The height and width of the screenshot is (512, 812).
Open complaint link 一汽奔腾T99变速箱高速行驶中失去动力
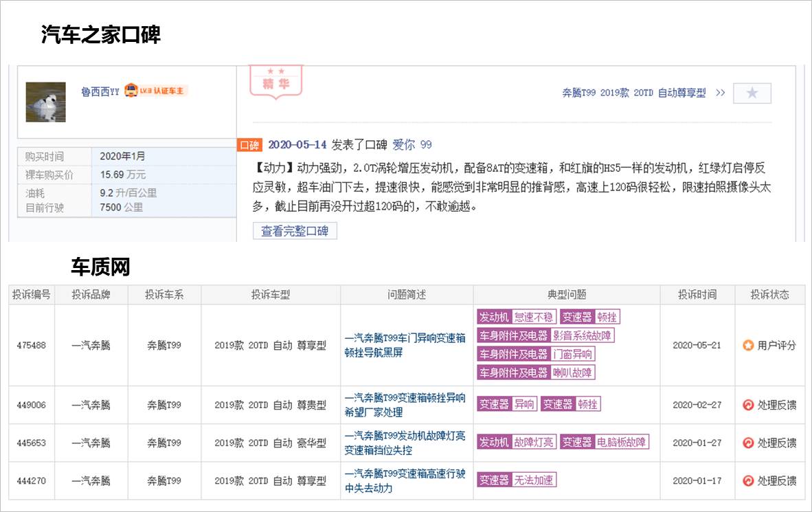point(405,480)
